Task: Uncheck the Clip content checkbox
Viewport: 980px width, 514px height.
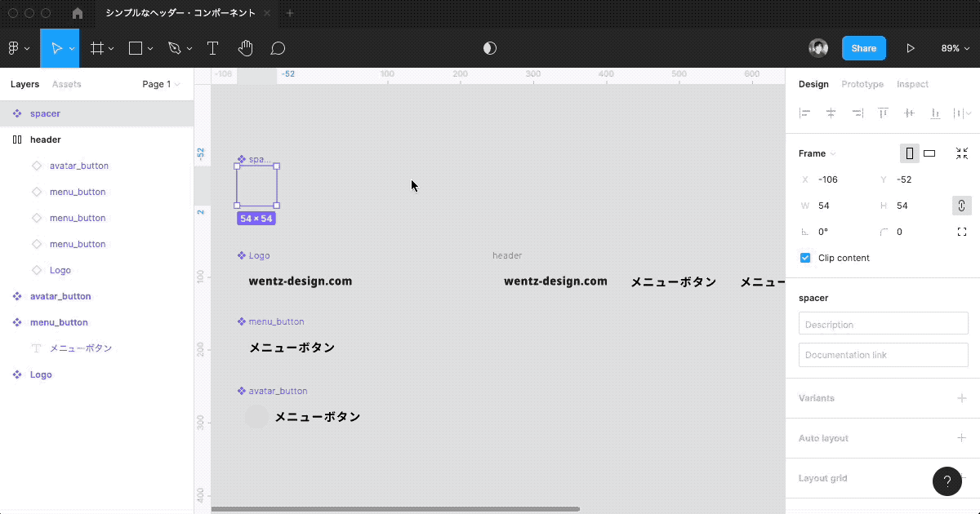Action: [x=805, y=258]
